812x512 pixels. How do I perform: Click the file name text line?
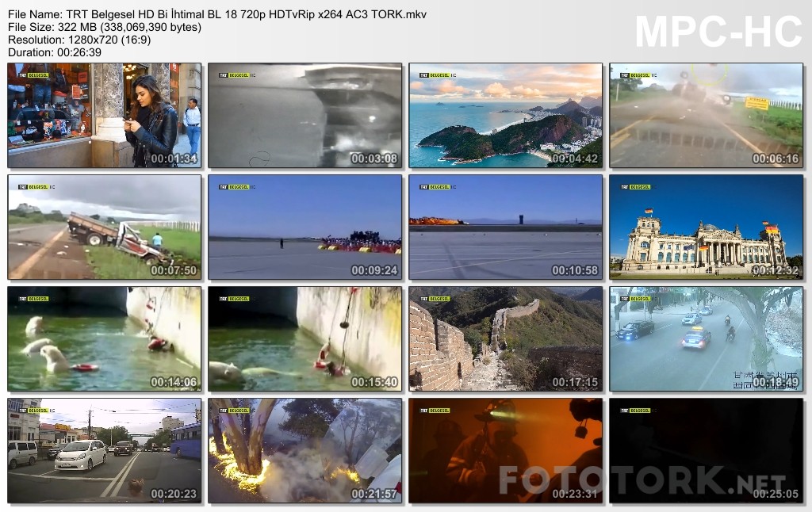[217, 14]
